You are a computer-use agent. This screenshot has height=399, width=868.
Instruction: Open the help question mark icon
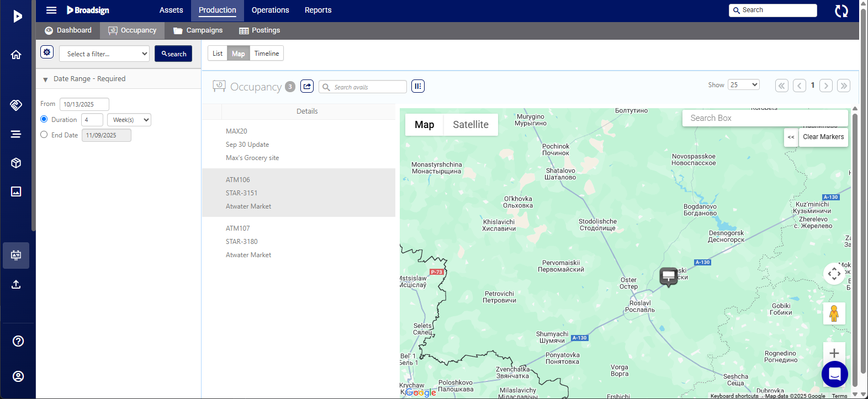tap(18, 341)
